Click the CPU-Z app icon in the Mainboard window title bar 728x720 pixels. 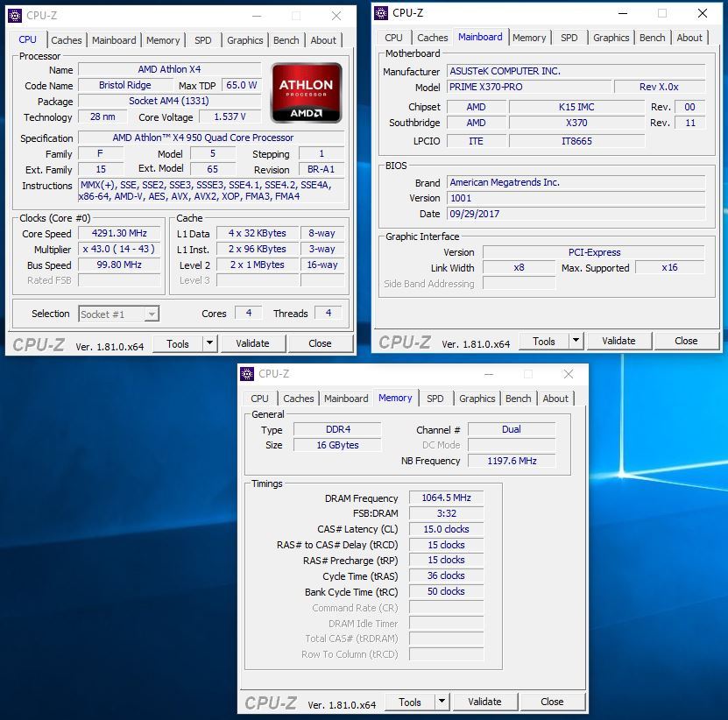(381, 13)
